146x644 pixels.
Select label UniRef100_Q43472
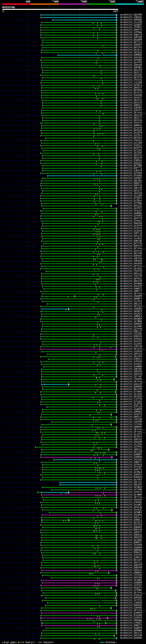(131, 50)
